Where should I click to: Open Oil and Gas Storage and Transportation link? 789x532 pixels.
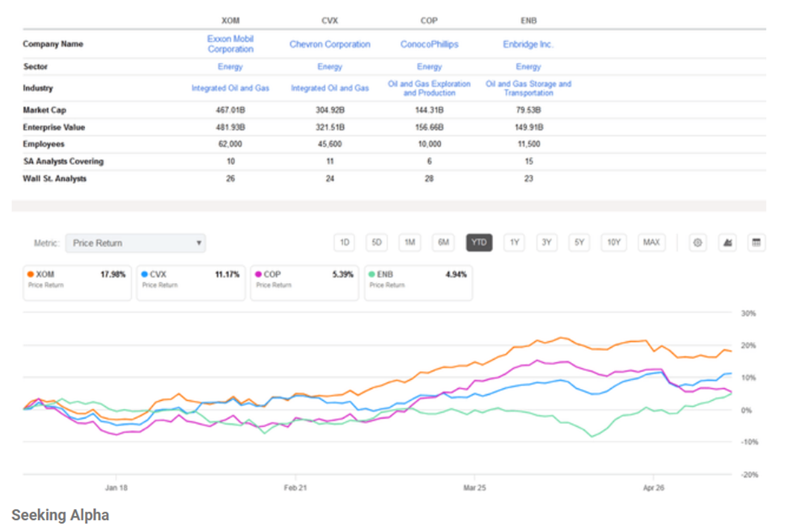(x=528, y=88)
